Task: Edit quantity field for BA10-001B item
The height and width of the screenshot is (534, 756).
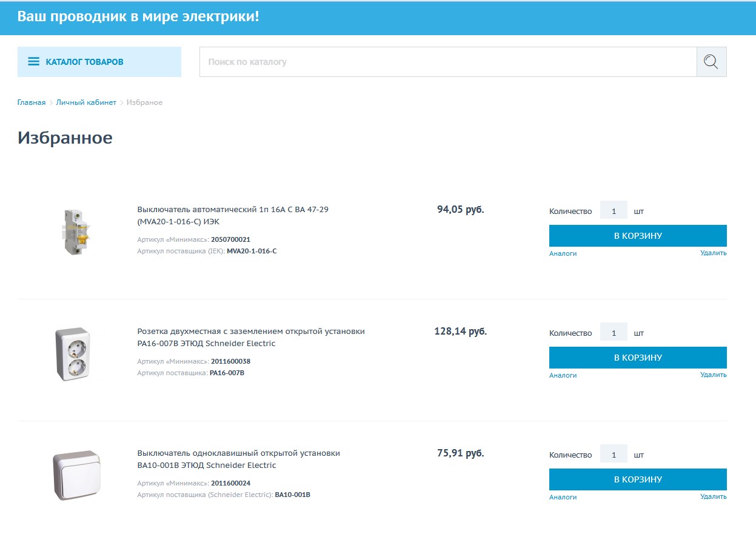Action: click(614, 454)
